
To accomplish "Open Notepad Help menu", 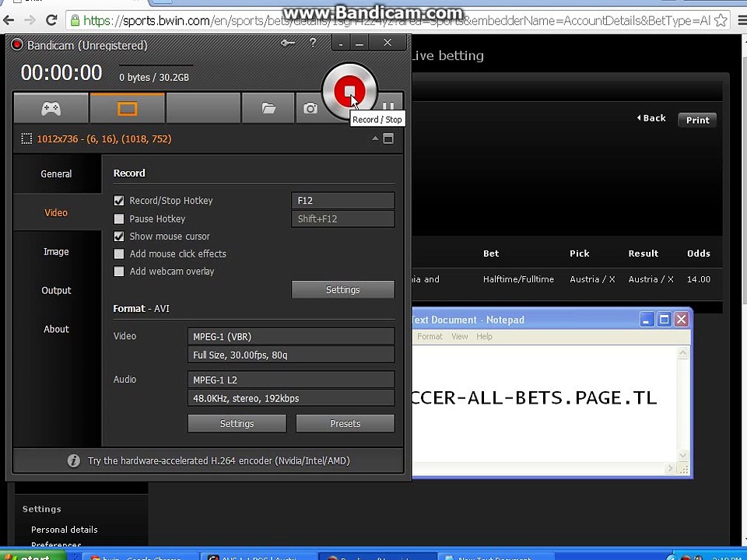I will coord(485,337).
